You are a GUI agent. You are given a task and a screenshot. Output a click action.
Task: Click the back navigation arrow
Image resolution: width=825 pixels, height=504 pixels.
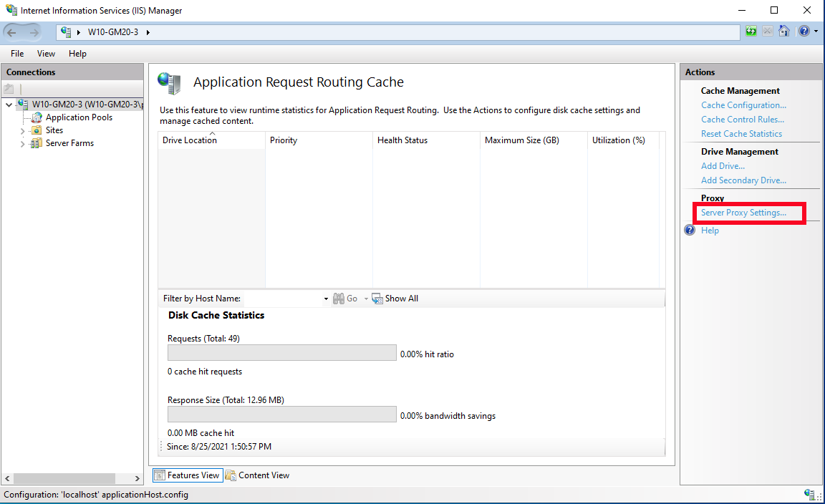click(13, 31)
